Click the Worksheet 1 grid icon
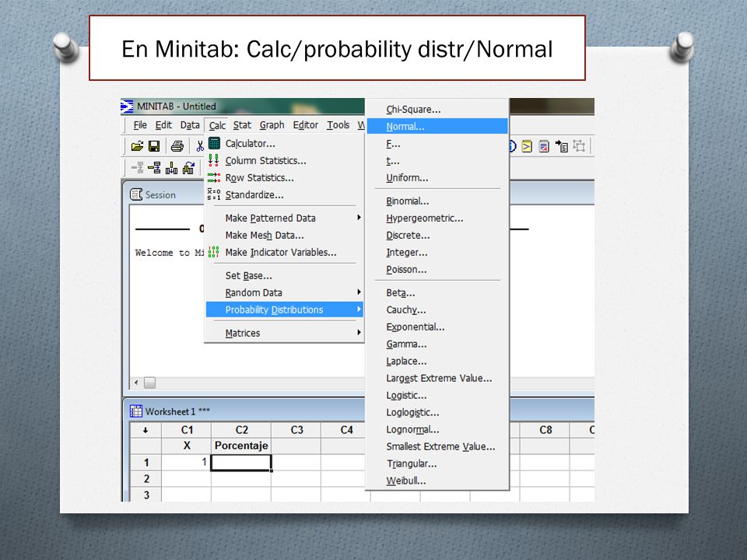Image resolution: width=747 pixels, height=560 pixels. point(136,411)
